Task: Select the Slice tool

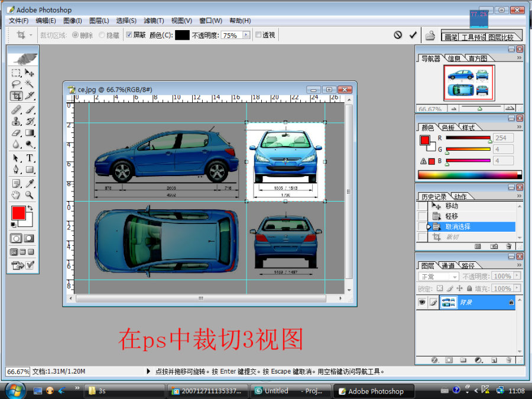Action: pos(30,96)
